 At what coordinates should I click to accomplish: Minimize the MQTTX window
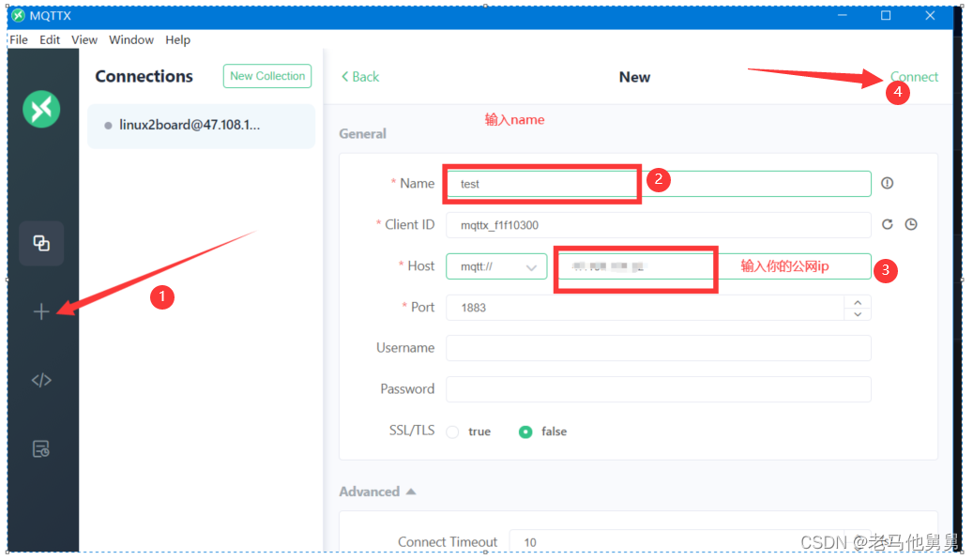tap(842, 16)
